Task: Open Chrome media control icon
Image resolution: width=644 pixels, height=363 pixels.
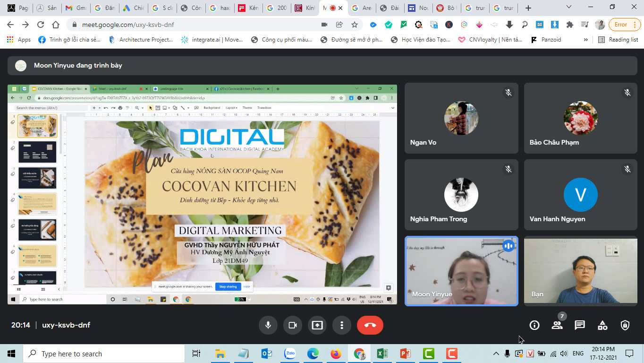Action: [585, 25]
